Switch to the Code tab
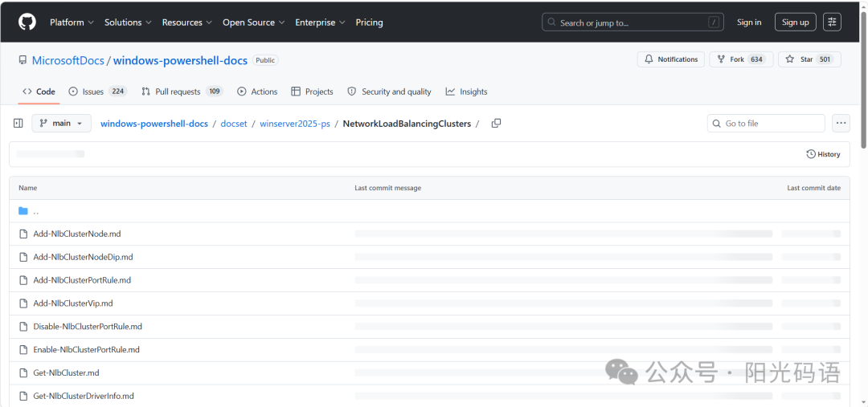The width and height of the screenshot is (868, 407). 39,92
